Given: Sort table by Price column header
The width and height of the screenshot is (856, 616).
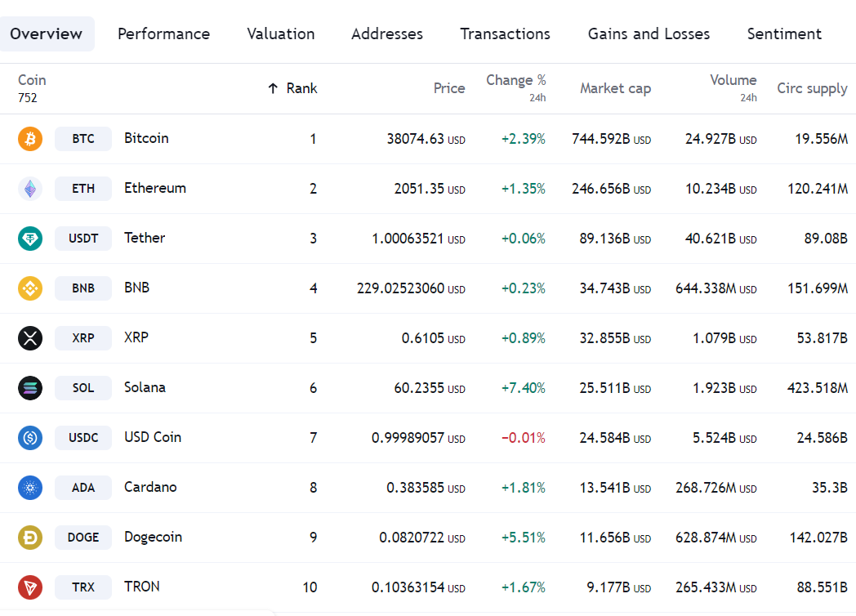Looking at the screenshot, I should [449, 88].
